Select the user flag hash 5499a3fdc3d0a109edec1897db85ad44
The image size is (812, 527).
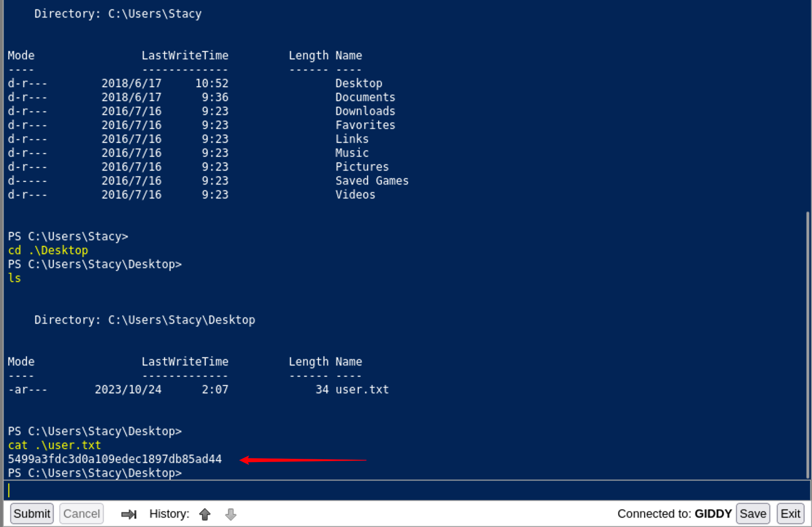point(115,459)
